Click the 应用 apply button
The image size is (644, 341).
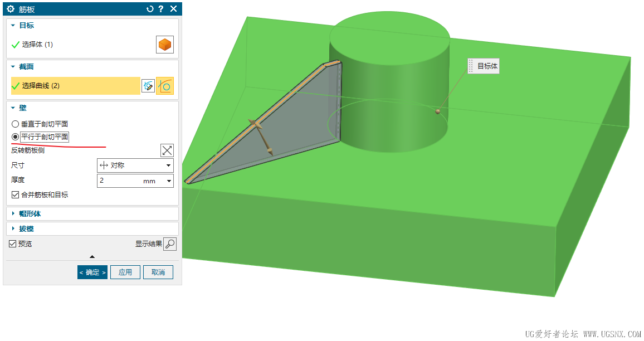pyautogui.click(x=125, y=272)
